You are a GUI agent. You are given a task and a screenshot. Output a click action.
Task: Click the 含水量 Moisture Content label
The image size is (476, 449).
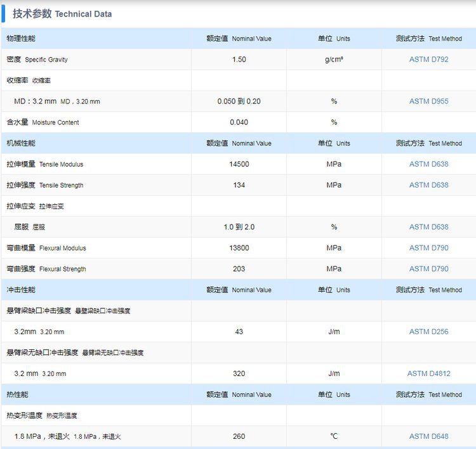pos(43,122)
